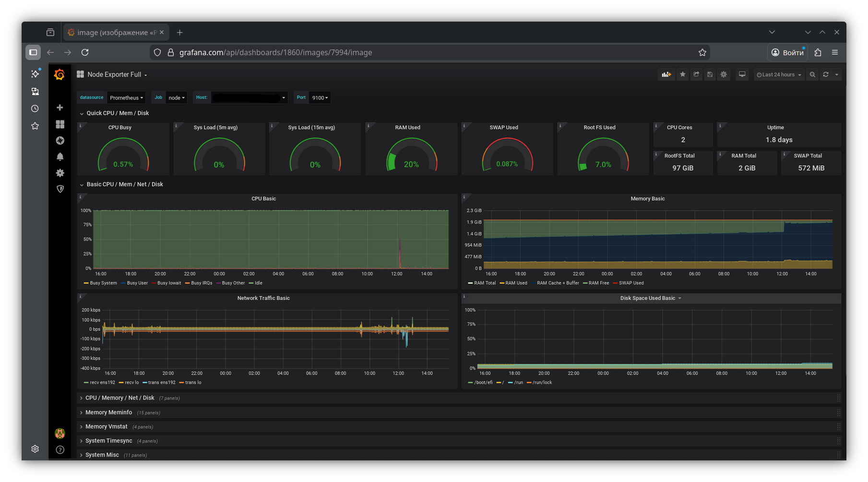Click the Войти sign-in button
The image size is (868, 482).
point(787,52)
